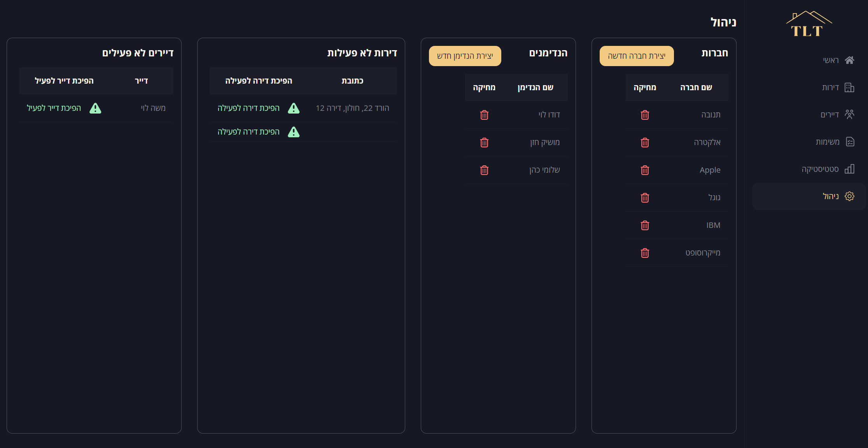868x448 pixels.
Task: Navigate to ראשי menu item
Action: click(x=809, y=60)
